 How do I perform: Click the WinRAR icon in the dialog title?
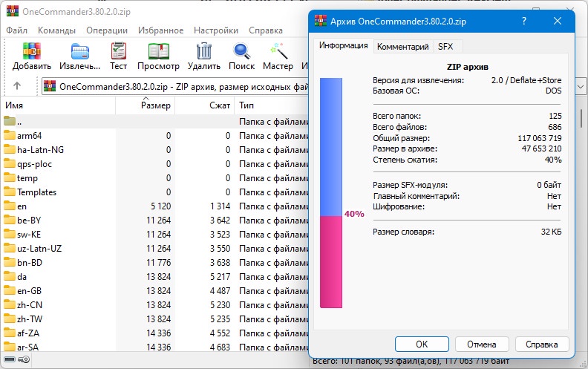(321, 21)
